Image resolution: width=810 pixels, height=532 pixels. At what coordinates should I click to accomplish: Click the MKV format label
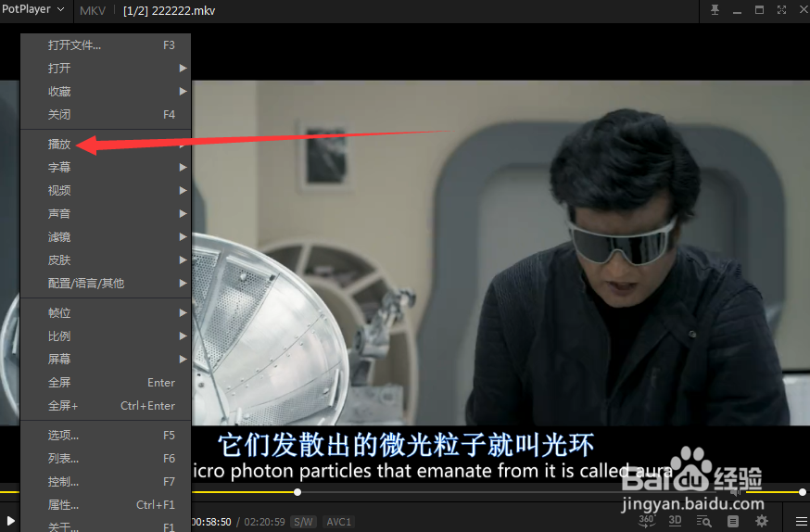tap(93, 10)
